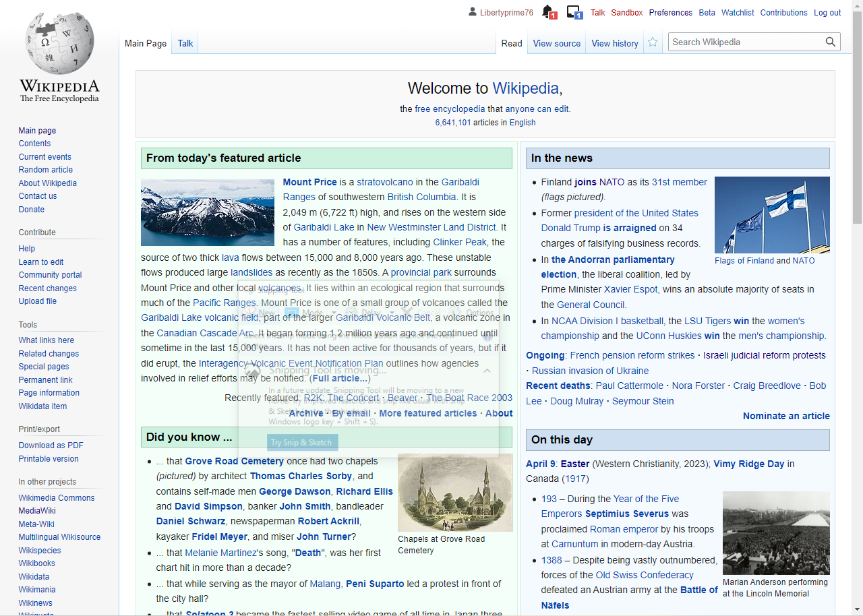Open Learn to edit in Contribute section
The width and height of the screenshot is (863, 616).
click(41, 262)
